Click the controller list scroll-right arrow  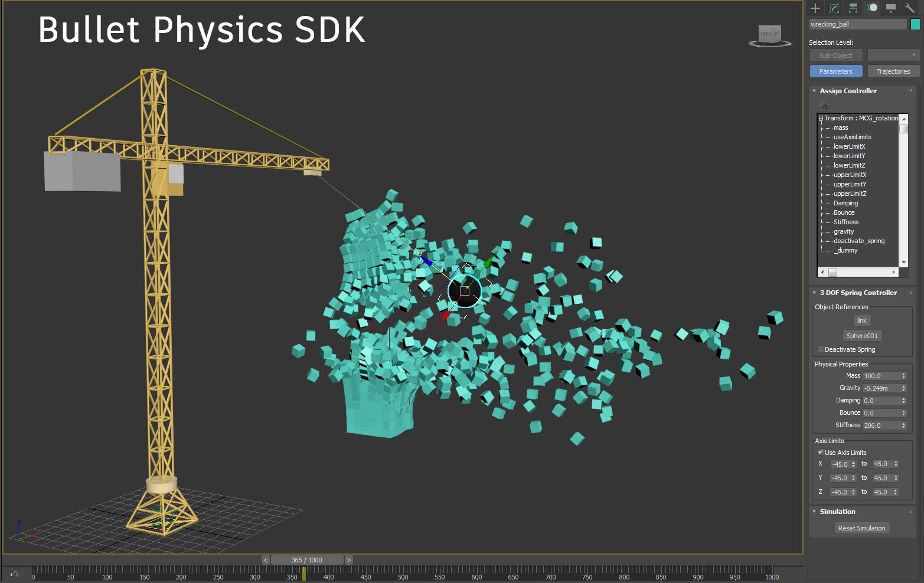pyautogui.click(x=894, y=272)
